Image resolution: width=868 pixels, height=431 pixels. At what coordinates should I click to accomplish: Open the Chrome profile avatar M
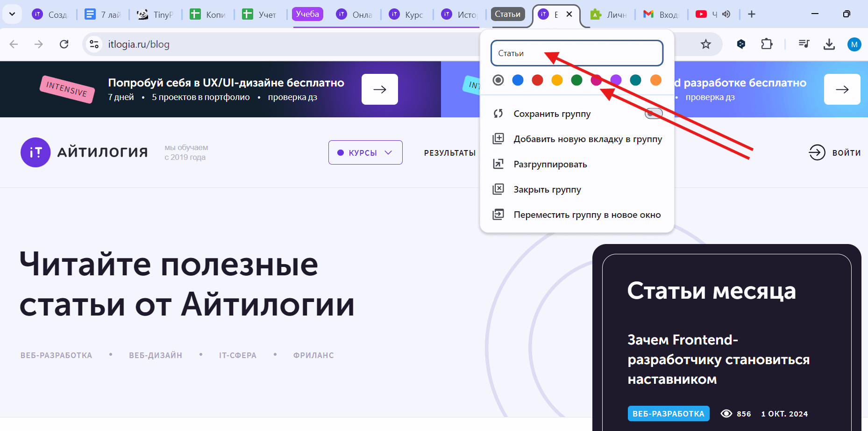click(x=854, y=44)
